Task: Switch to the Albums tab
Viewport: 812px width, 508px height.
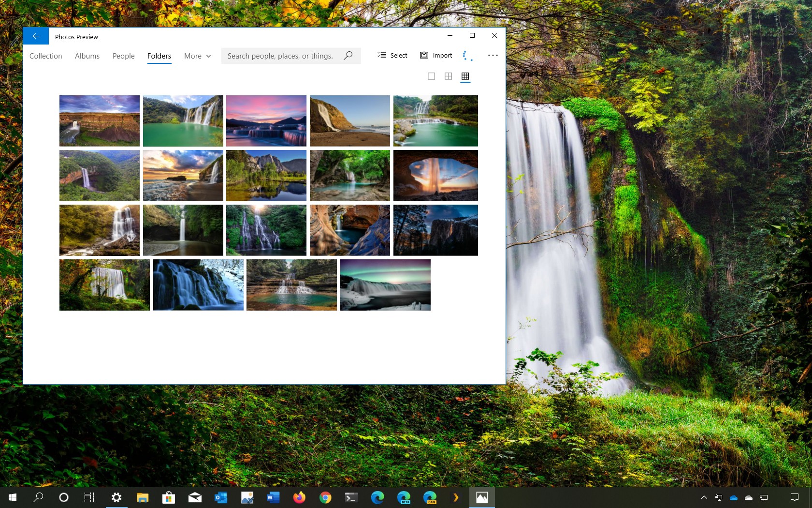Action: point(87,56)
